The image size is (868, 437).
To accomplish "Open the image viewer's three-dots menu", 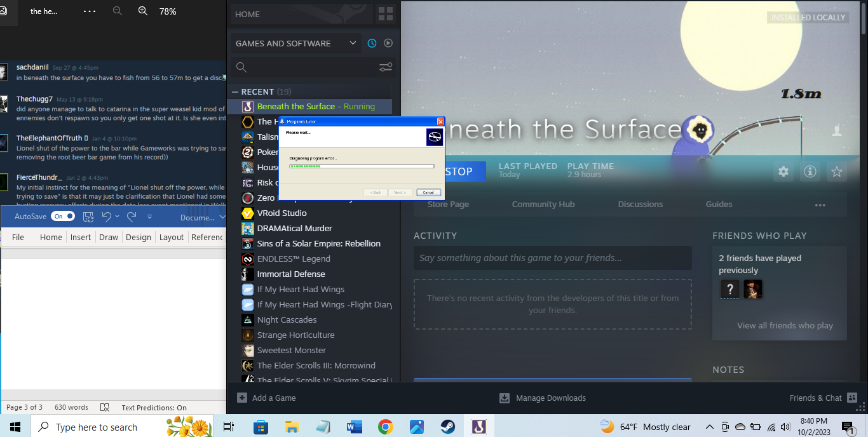I will (90, 11).
